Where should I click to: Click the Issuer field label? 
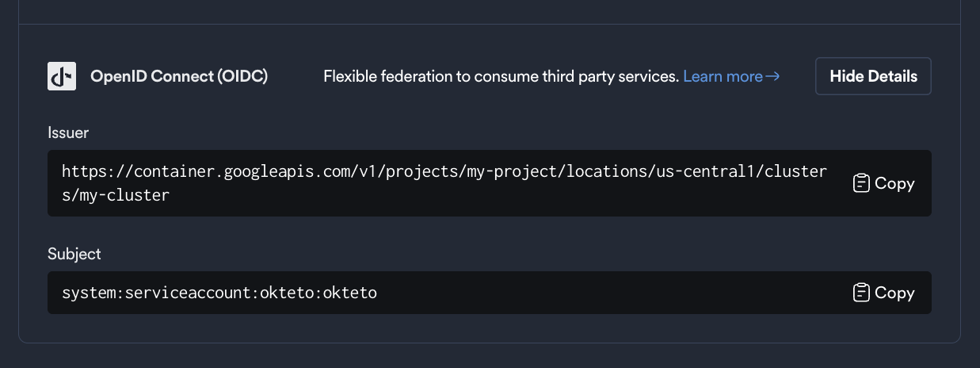point(68,132)
